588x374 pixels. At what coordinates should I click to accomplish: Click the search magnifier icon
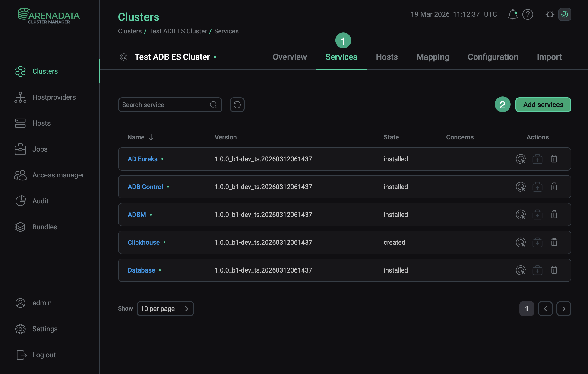[213, 105]
